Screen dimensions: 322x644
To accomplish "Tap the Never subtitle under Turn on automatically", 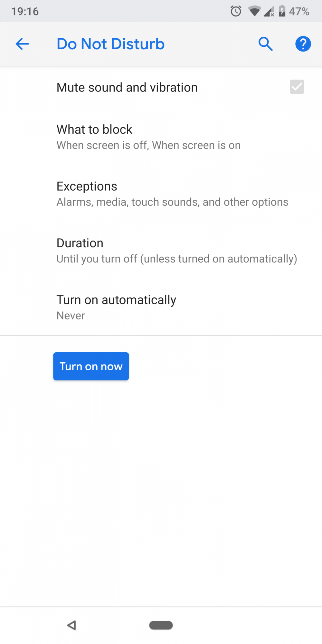I will click(x=71, y=316).
